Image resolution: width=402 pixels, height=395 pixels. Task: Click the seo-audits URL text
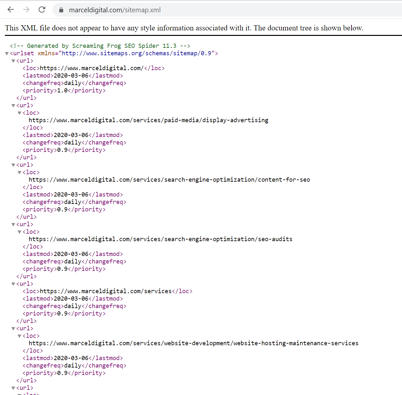(160, 239)
